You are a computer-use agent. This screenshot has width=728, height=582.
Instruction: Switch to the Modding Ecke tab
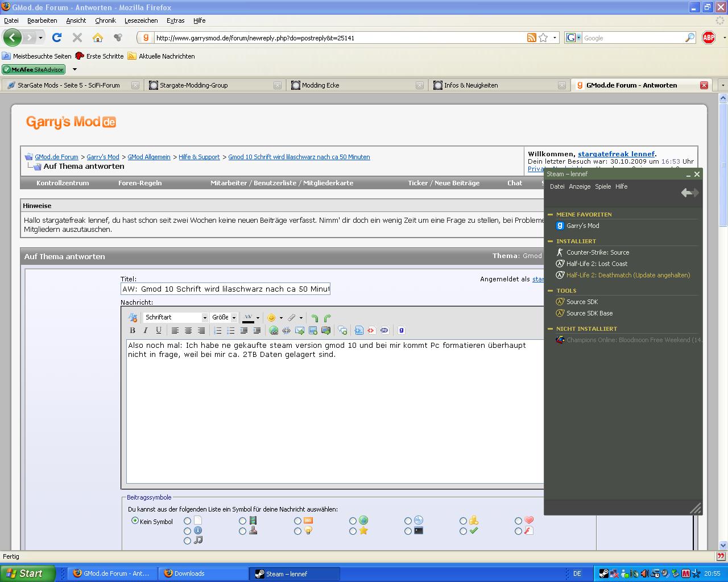pyautogui.click(x=356, y=85)
